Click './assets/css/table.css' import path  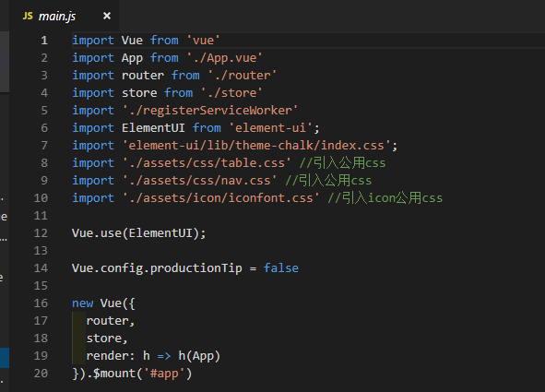coord(207,163)
